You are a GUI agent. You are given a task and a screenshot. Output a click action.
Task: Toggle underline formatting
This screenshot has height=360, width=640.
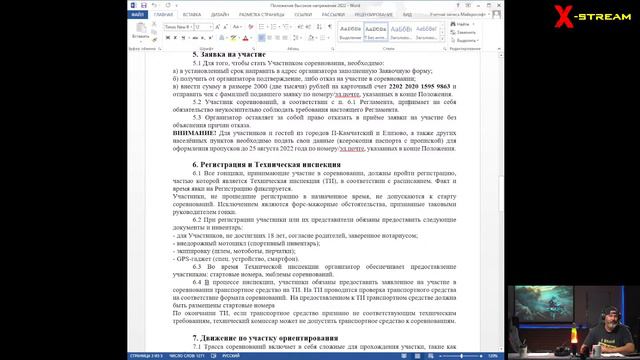pyautogui.click(x=183, y=38)
